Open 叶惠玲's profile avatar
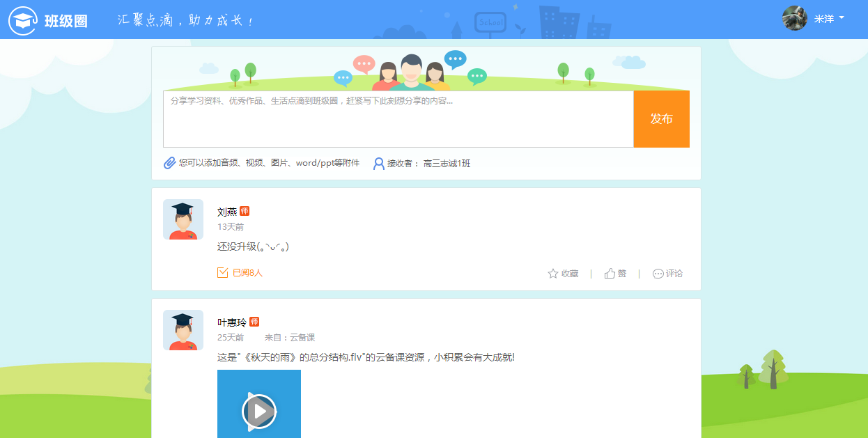Image resolution: width=868 pixels, height=438 pixels. pyautogui.click(x=183, y=330)
